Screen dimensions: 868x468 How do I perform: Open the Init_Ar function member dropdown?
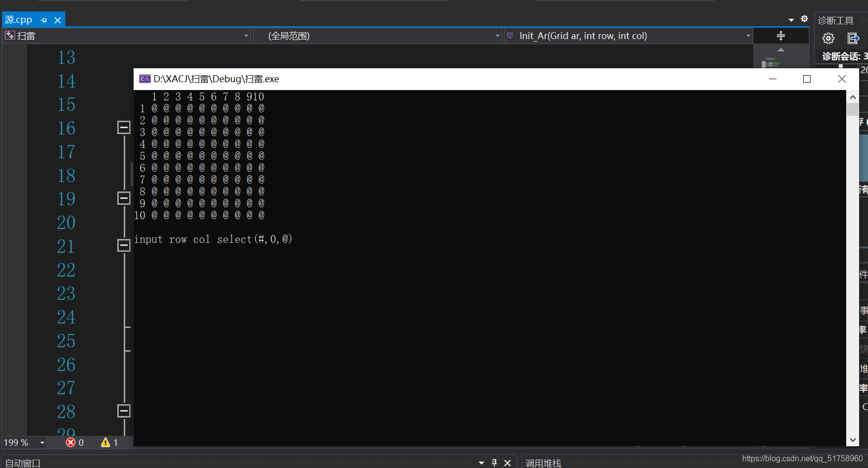[748, 36]
